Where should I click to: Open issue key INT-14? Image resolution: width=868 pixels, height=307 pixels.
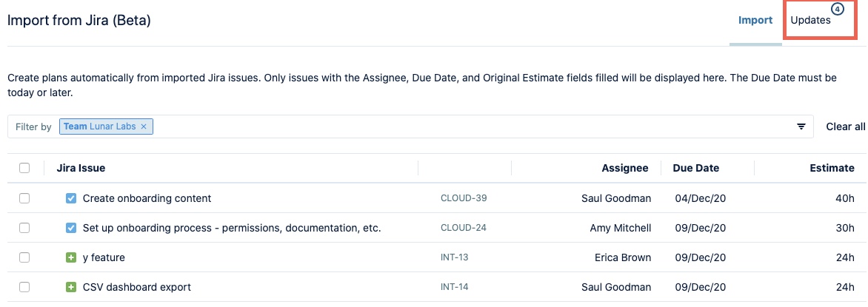click(x=455, y=287)
